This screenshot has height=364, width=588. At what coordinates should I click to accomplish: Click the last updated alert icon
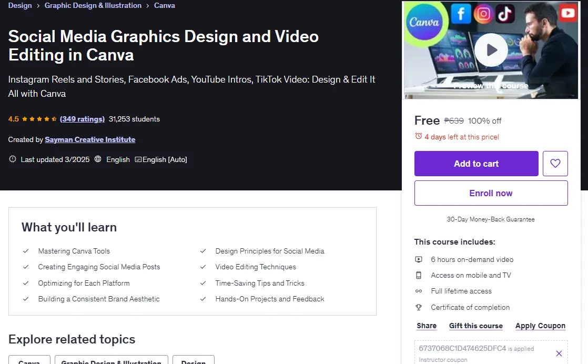(13, 159)
